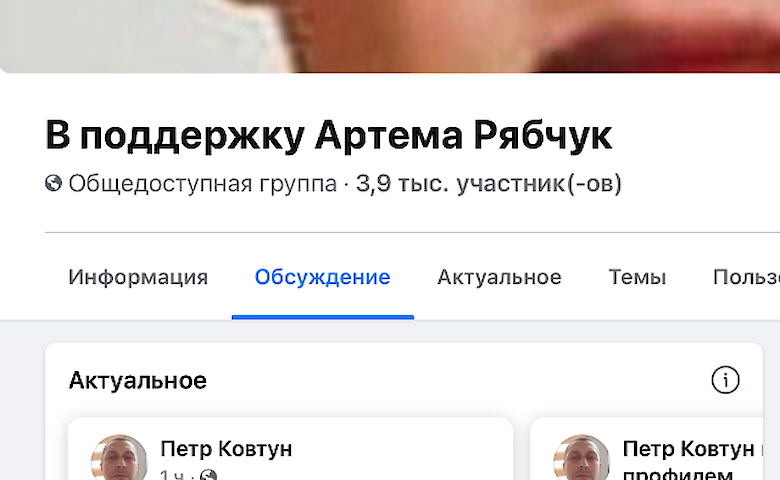Screen dimensions: 780x480
Task: Go to the Темы tab
Action: [x=637, y=277]
